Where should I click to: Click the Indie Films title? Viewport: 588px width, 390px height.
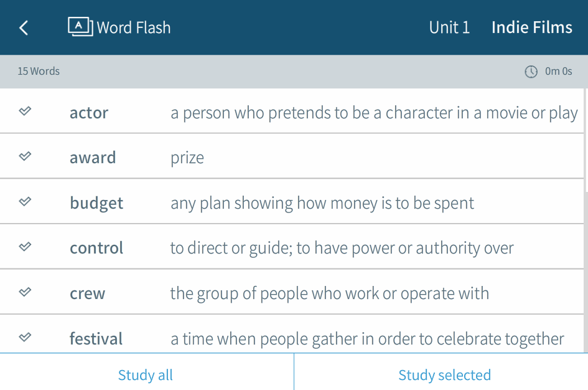pyautogui.click(x=531, y=27)
